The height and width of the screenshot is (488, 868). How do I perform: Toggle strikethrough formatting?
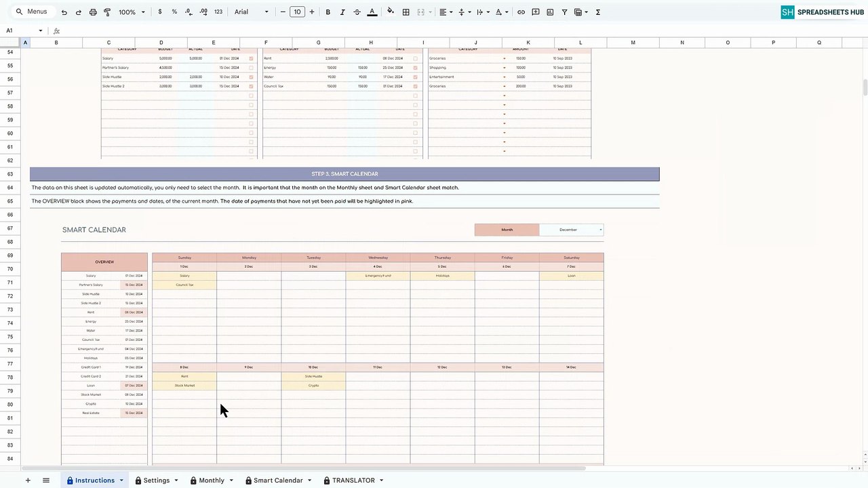pyautogui.click(x=357, y=12)
